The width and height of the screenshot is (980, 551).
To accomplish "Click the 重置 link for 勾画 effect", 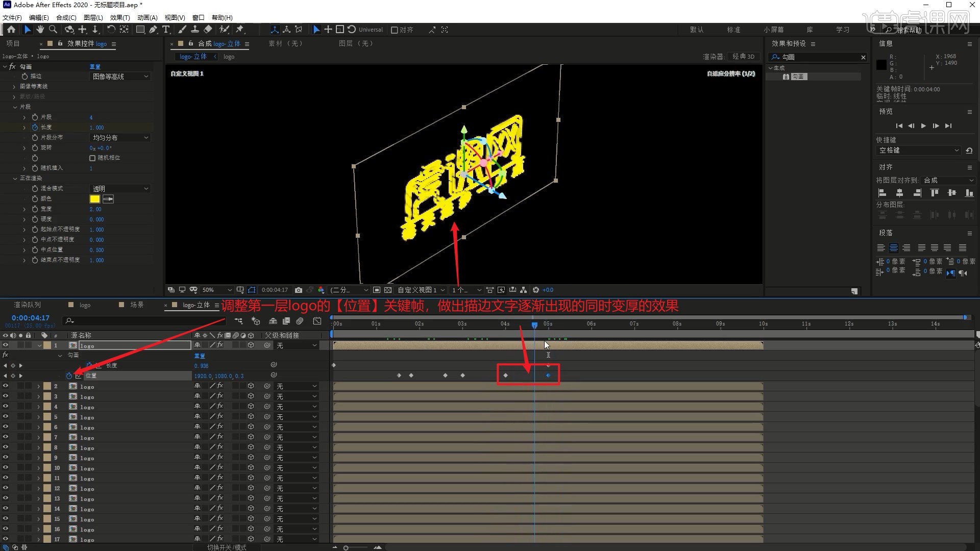I will click(95, 67).
